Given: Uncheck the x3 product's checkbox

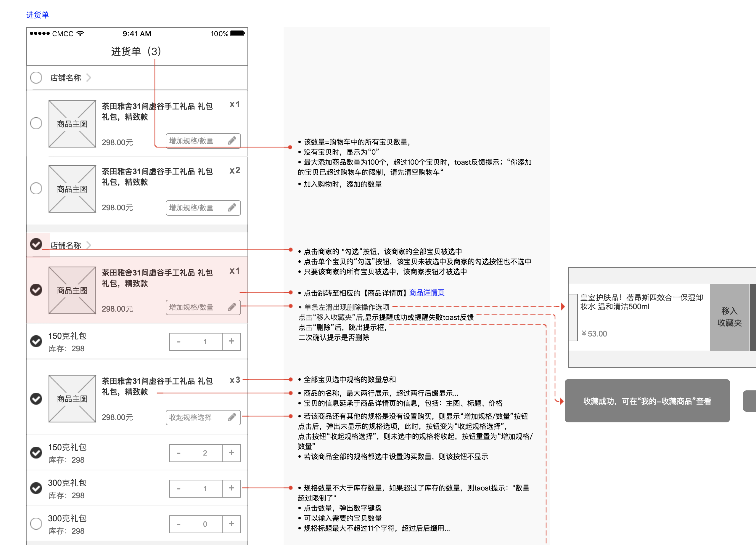Looking at the screenshot, I should (36, 399).
